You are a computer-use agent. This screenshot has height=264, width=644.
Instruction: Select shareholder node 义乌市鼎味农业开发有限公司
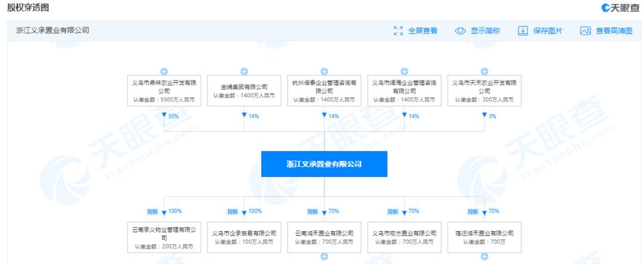coord(164,91)
